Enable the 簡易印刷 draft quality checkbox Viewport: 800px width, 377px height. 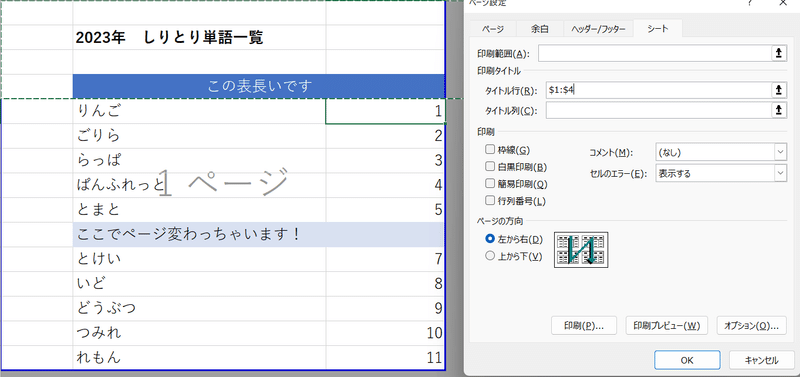click(490, 184)
